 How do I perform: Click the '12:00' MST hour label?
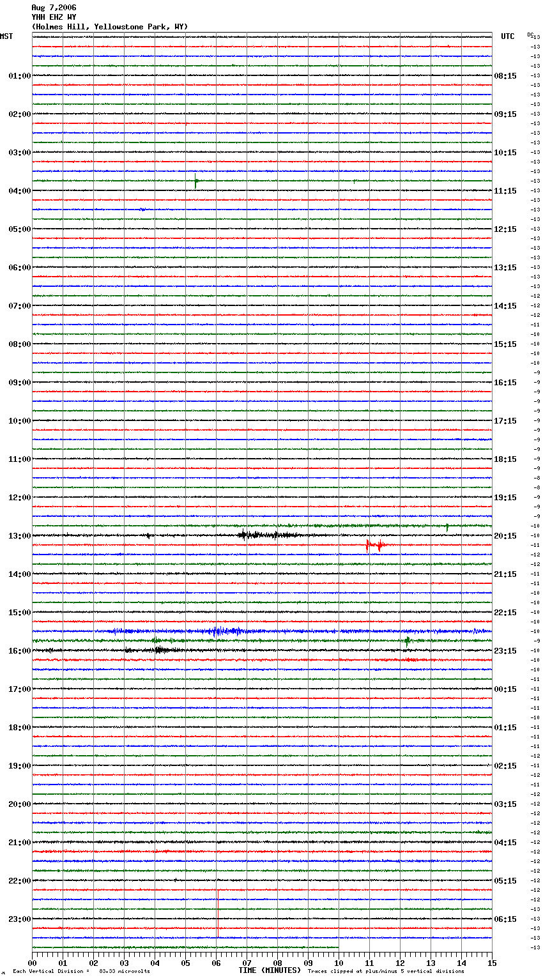(20, 498)
